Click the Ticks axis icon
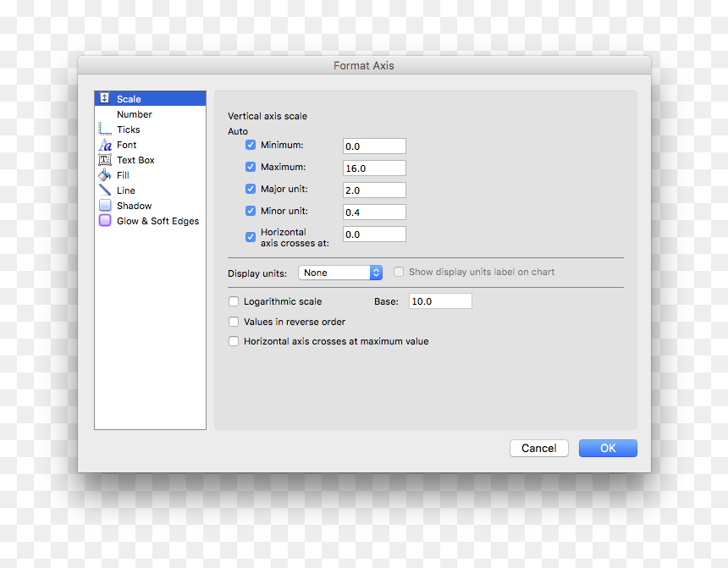 coord(105,130)
